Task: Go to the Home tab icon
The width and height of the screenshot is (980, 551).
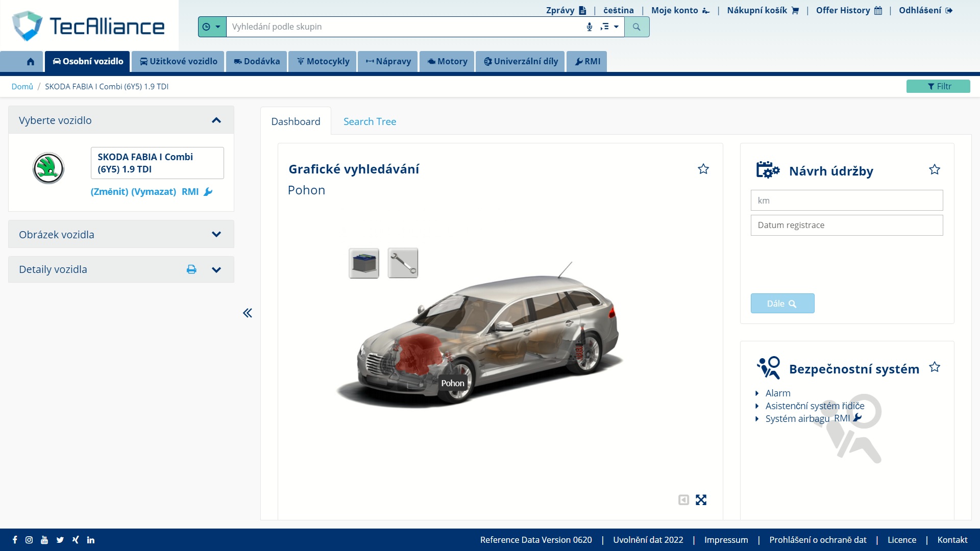Action: point(31,61)
